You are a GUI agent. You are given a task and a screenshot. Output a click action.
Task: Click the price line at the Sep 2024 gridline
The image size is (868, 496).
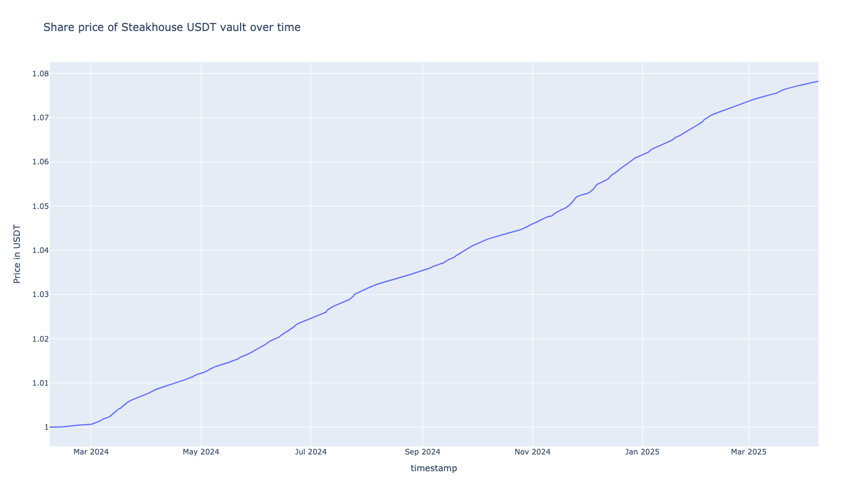pyautogui.click(x=422, y=270)
